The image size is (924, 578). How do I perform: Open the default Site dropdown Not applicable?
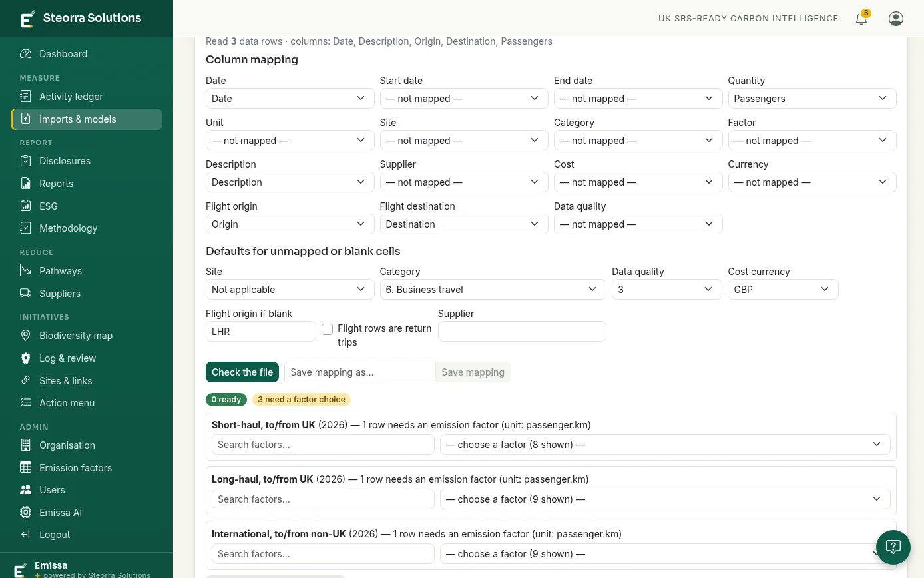pos(290,290)
